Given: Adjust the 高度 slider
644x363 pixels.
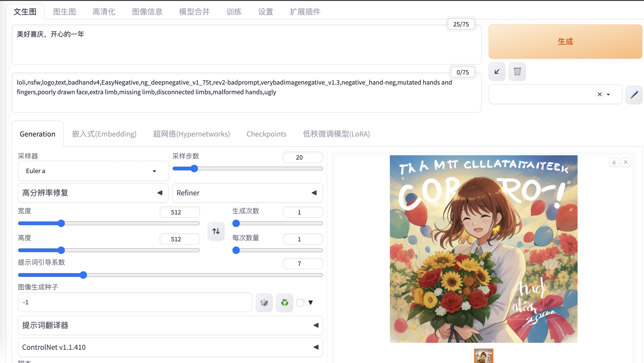Looking at the screenshot, I should 109,250.
